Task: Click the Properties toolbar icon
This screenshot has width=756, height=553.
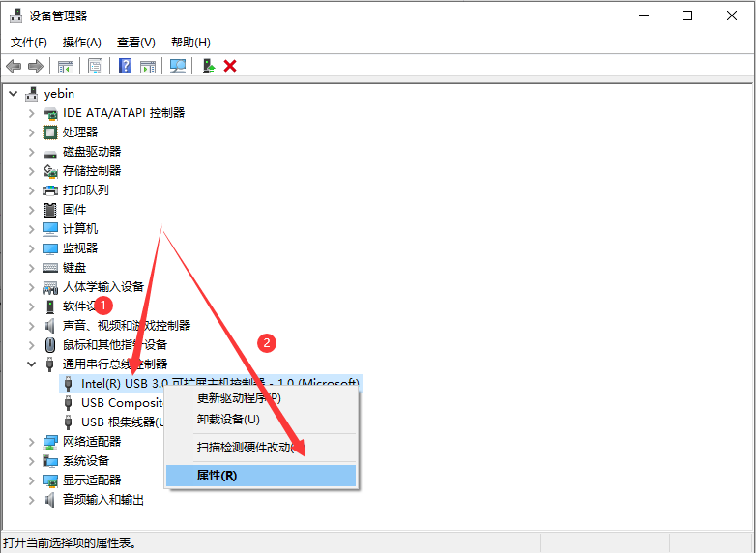Action: [x=96, y=66]
